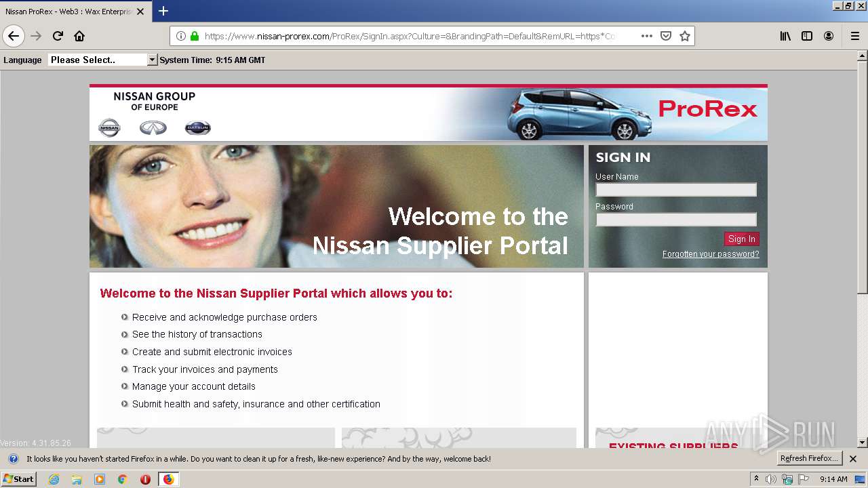This screenshot has width=868, height=488.
Task: Open the Forgotten your password link
Action: click(711, 254)
